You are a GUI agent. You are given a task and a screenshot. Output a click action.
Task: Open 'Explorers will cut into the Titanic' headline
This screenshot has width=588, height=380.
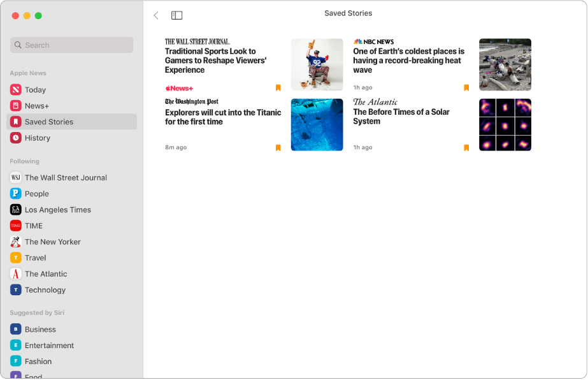tap(223, 117)
